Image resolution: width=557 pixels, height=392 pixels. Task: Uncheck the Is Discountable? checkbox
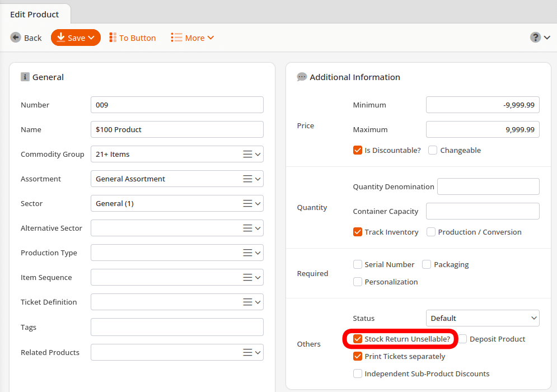358,150
